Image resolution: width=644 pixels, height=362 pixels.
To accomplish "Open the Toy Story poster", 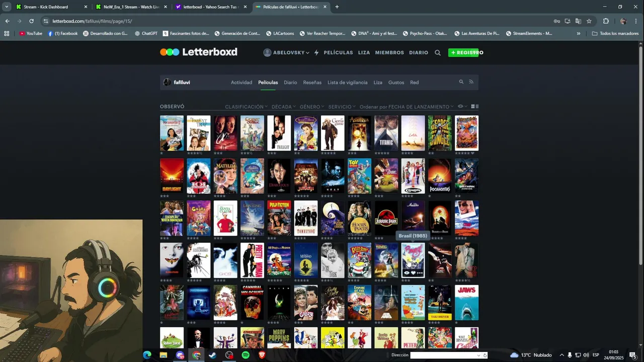I will 359,176.
